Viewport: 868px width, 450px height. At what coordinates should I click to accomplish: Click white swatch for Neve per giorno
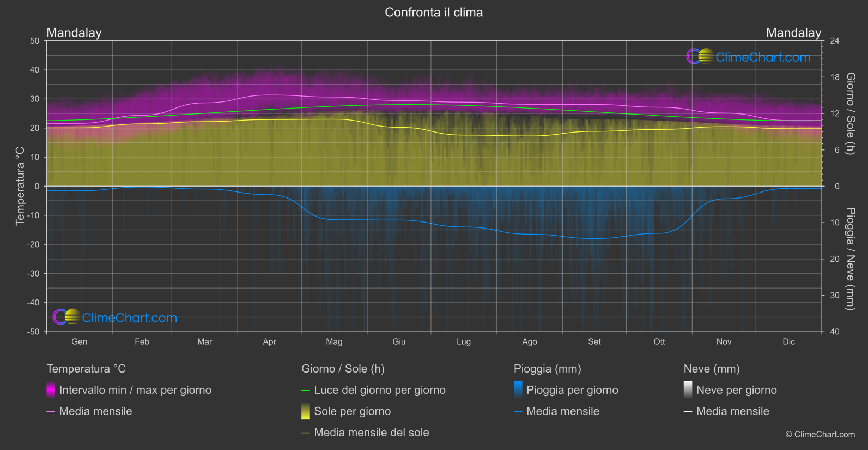tap(688, 389)
